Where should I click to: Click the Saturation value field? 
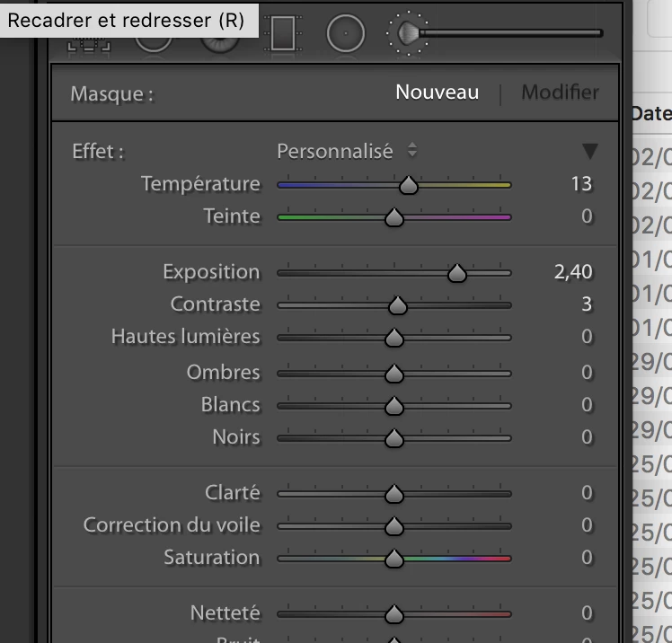[x=588, y=558]
